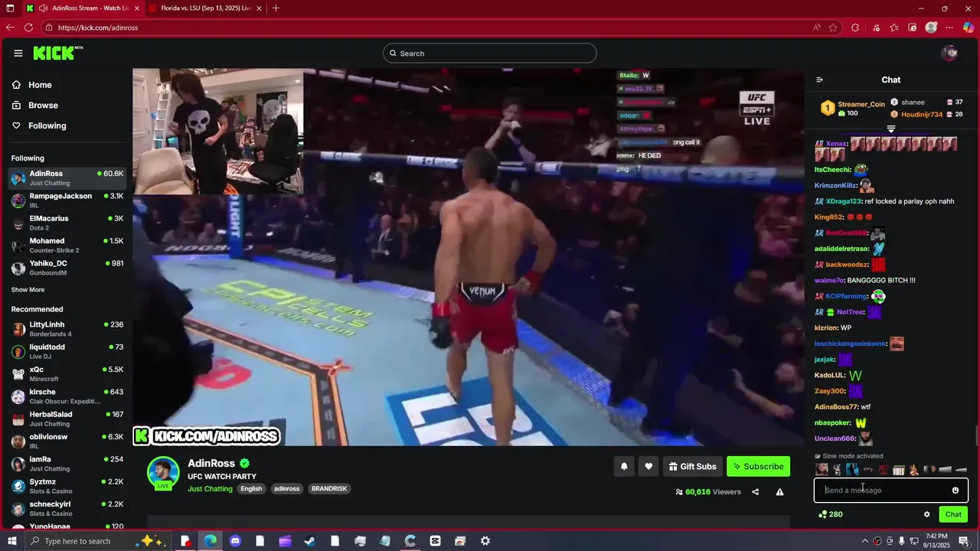Open the emoji picker in the chat box
Screen dimensions: 980x551
pos(955,491)
